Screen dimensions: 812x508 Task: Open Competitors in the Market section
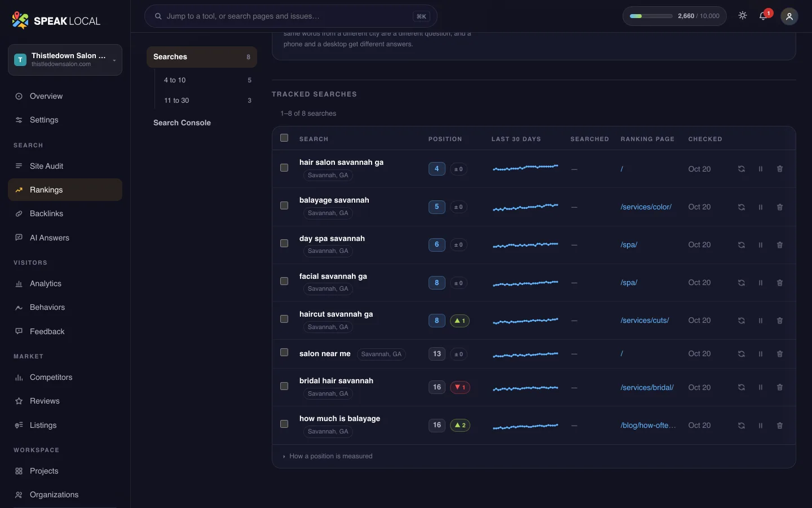(x=65, y=377)
